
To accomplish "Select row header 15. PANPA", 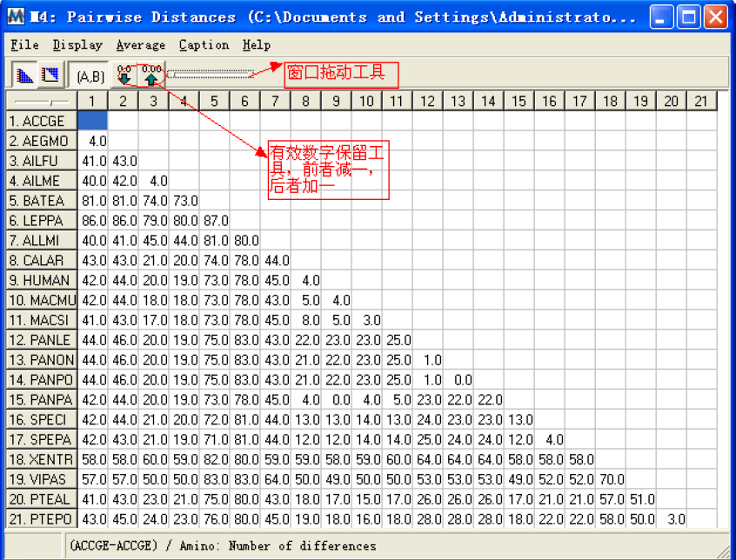I will pos(41,400).
